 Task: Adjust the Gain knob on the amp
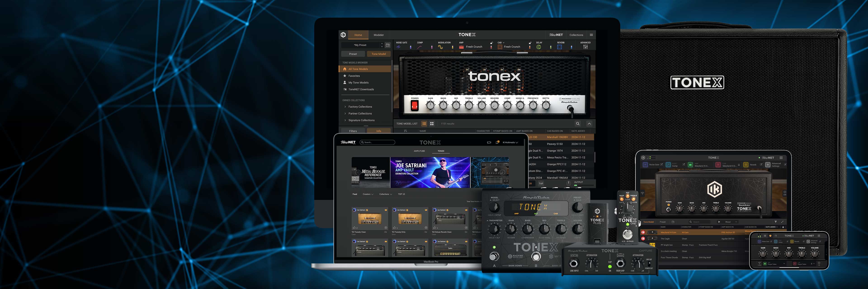point(430,105)
